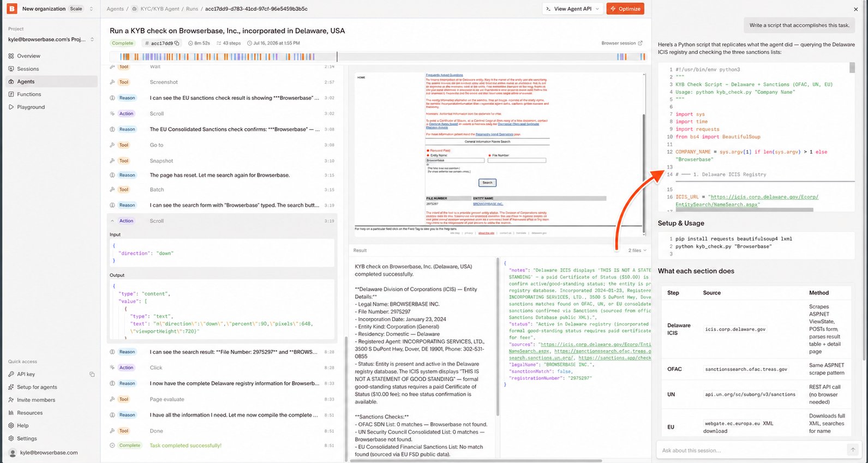Click the browser preview vertical scrollbar
The width and height of the screenshot is (868, 463).
(x=644, y=173)
